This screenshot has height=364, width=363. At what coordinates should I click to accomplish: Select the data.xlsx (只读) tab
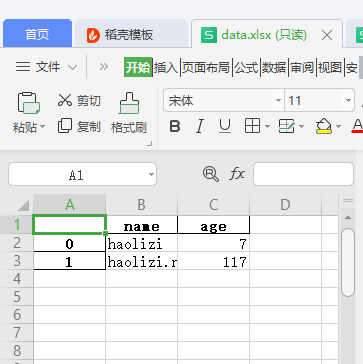tap(267, 33)
